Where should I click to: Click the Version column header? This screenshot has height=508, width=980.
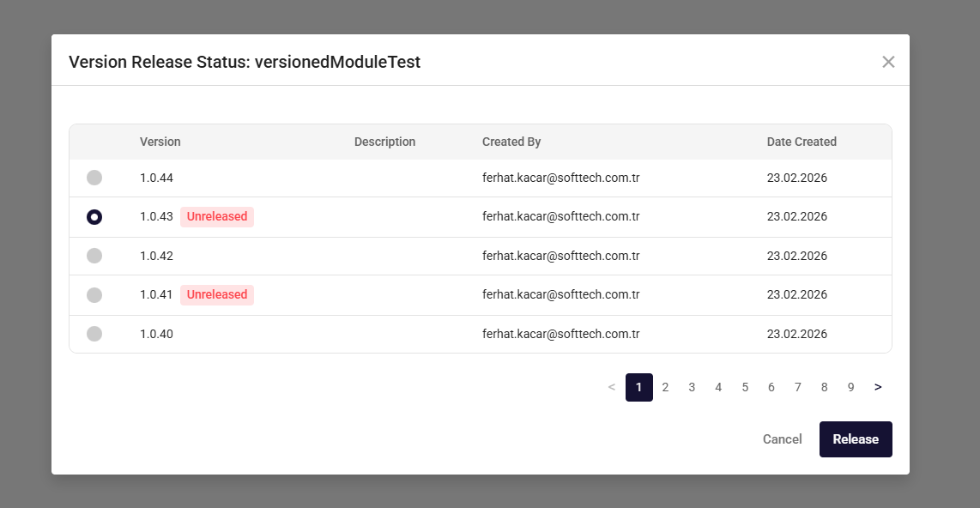(160, 142)
